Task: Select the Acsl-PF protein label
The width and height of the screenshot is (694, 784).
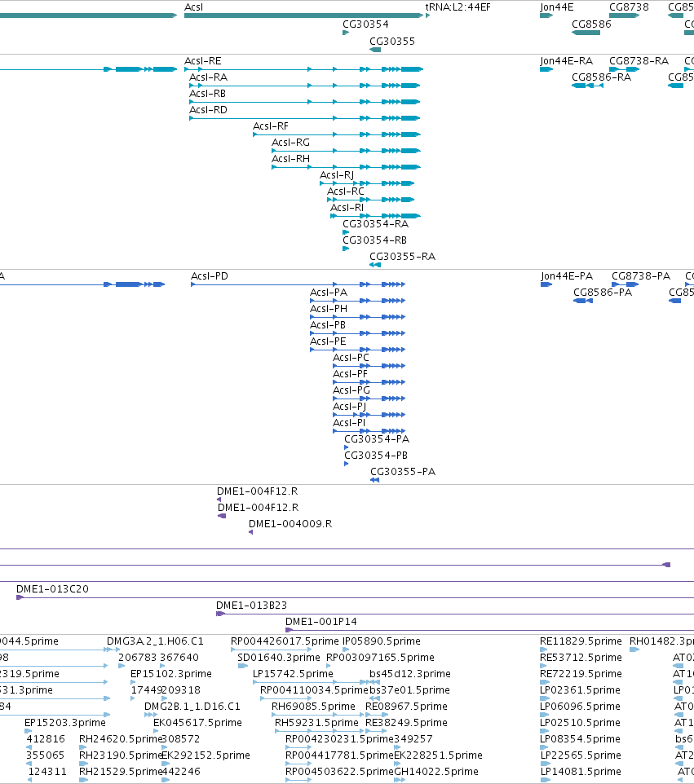Action: click(350, 374)
